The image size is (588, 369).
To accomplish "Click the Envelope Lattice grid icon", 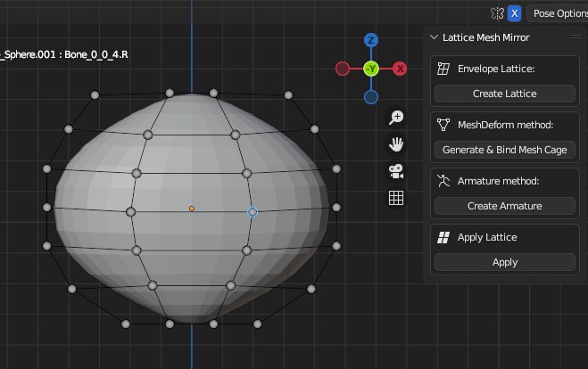I will (443, 69).
